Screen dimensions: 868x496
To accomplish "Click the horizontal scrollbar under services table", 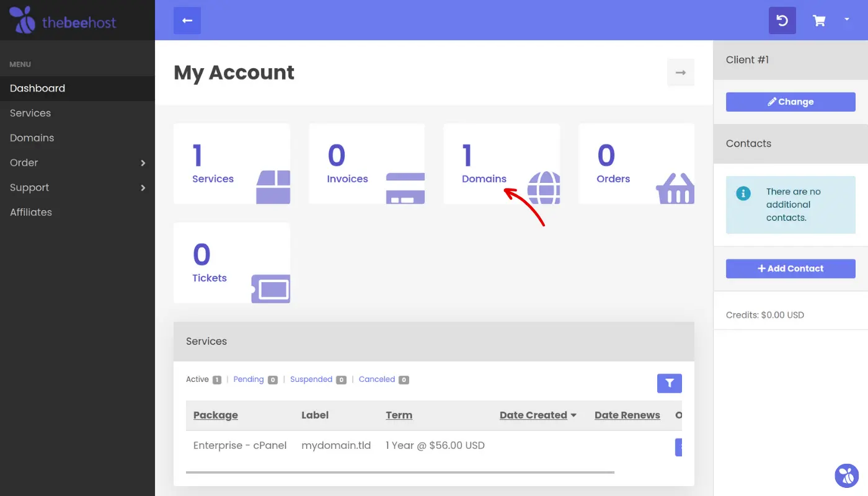I will (400, 472).
